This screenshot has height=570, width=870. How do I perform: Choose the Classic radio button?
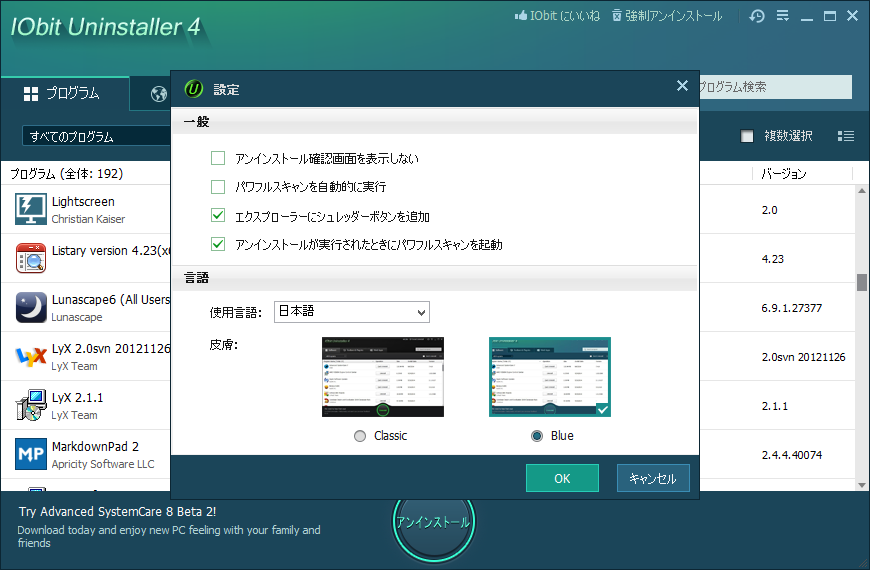360,436
